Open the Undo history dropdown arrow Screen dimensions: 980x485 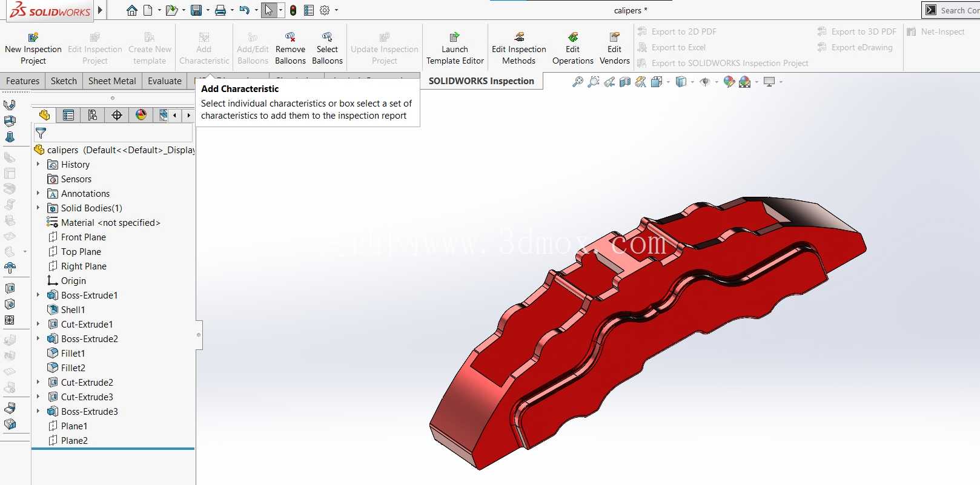(x=256, y=10)
